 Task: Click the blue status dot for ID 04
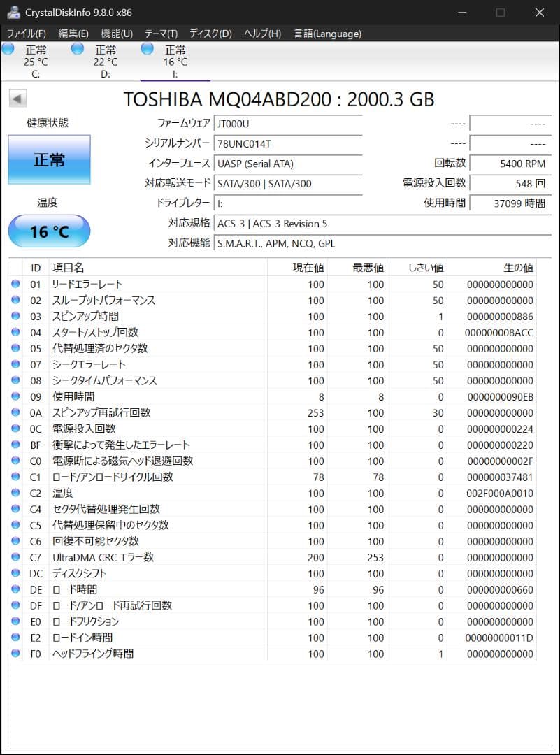(x=15, y=332)
